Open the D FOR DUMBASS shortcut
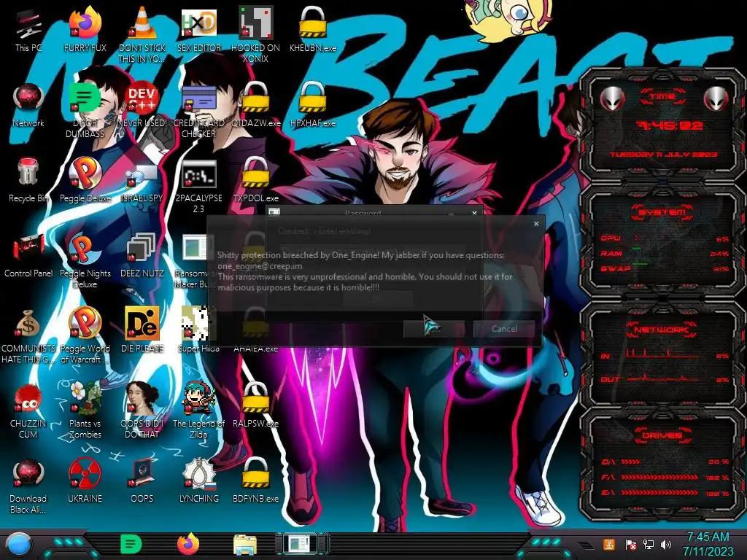This screenshot has width=747, height=560. pos(85,109)
